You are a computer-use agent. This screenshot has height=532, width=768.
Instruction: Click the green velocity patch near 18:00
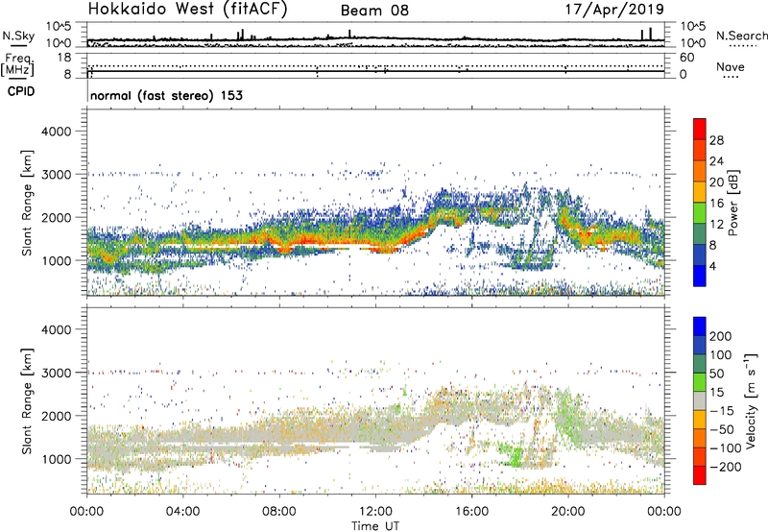pos(515,456)
